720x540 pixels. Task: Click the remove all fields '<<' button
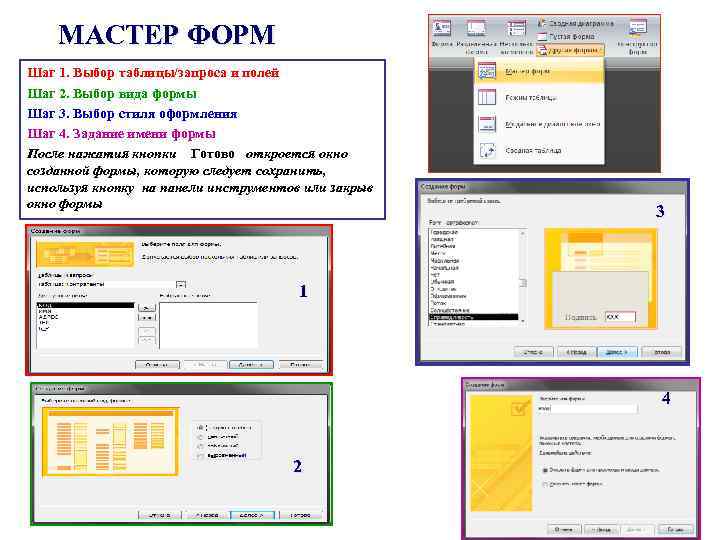click(147, 341)
